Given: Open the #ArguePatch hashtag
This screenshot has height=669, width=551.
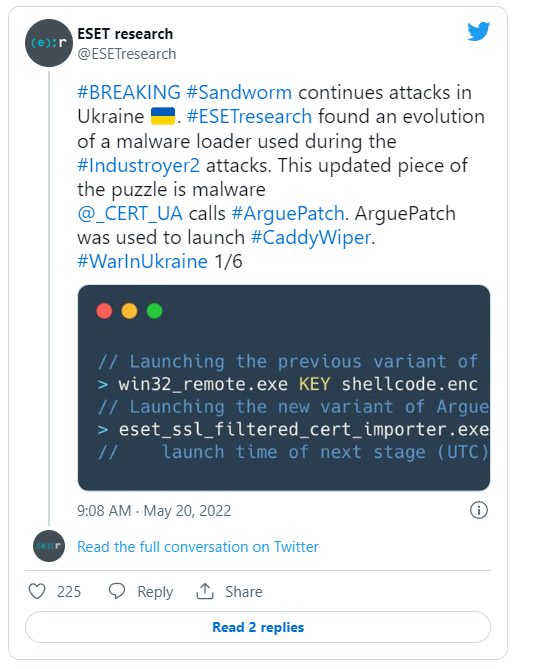Looking at the screenshot, I should [288, 213].
